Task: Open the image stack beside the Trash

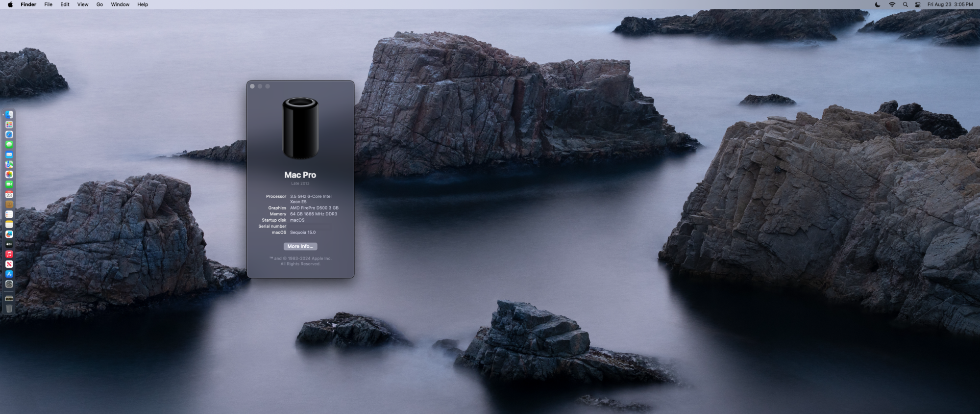Action: (x=9, y=298)
